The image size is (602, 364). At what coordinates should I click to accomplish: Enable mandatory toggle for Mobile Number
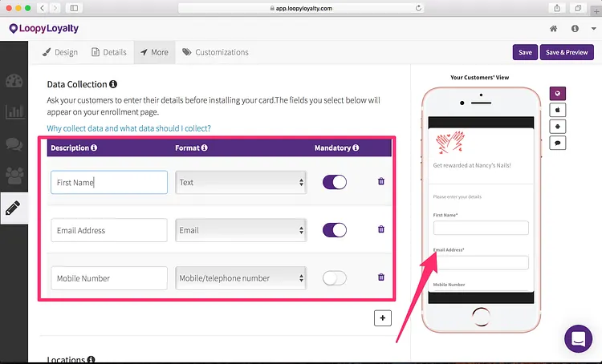335,278
